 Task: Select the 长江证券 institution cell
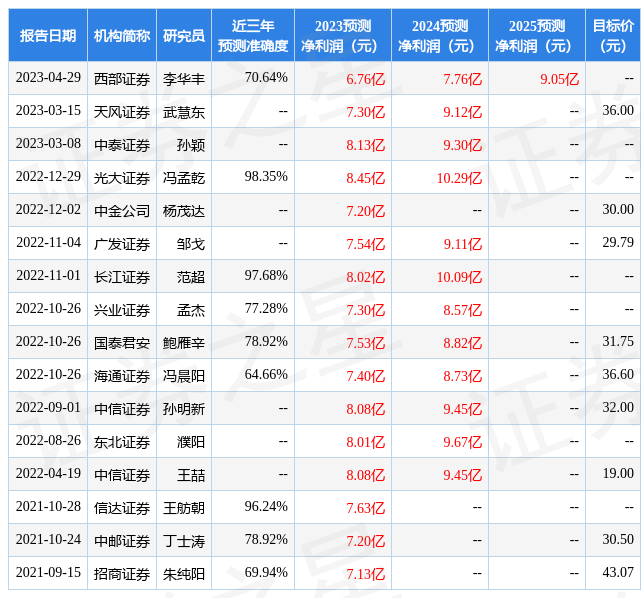tap(122, 277)
